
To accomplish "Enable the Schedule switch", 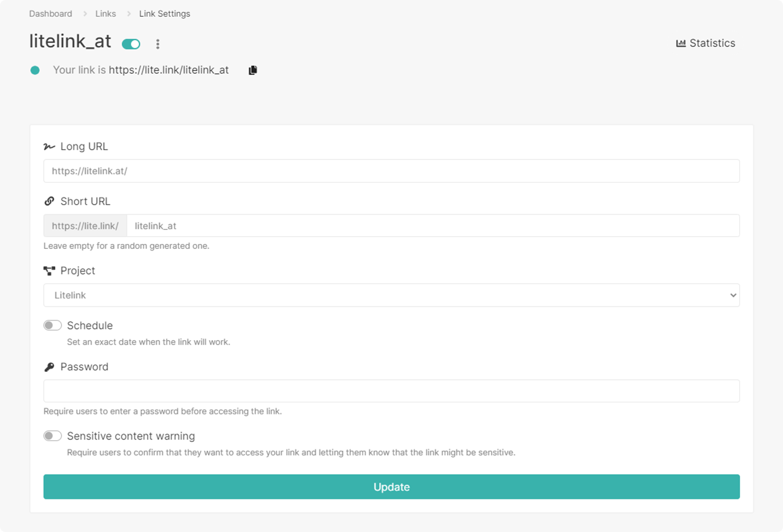I will (x=53, y=326).
